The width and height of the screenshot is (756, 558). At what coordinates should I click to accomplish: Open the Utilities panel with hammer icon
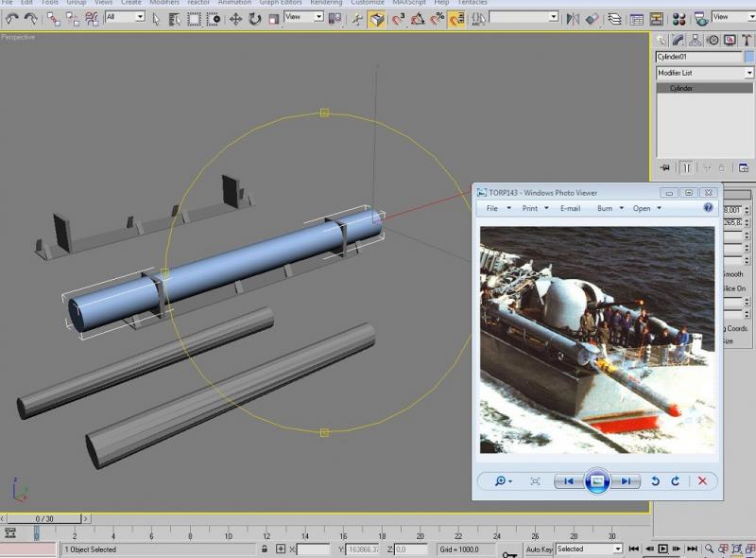point(747,41)
